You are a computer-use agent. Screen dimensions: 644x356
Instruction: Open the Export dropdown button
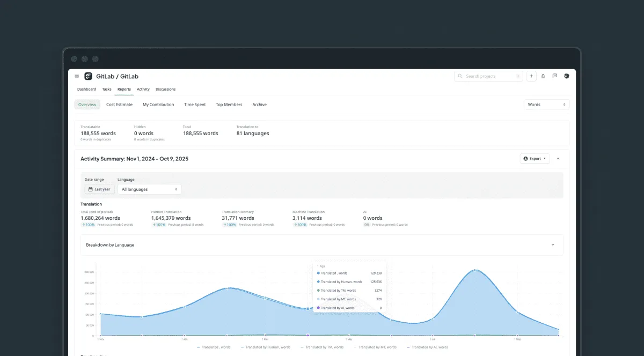(535, 159)
